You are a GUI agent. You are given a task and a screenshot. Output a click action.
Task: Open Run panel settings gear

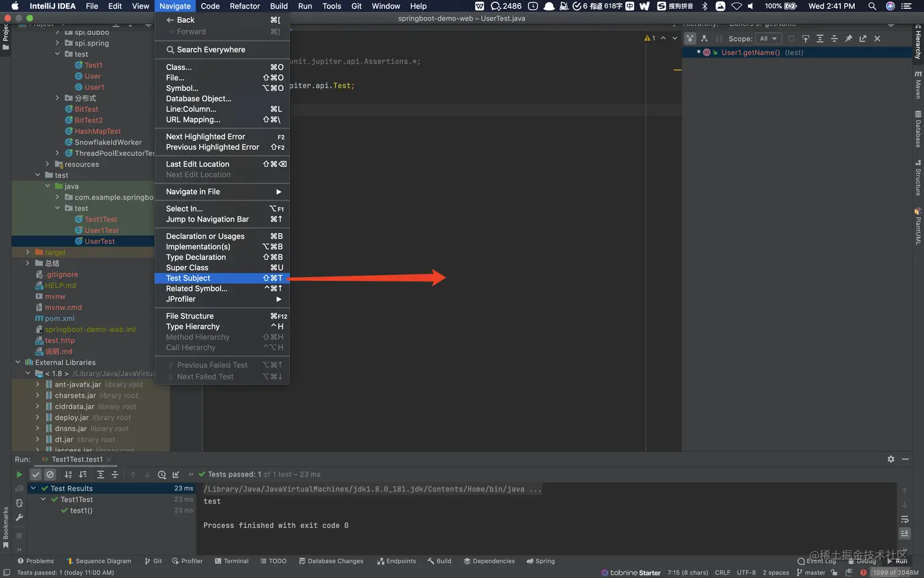pos(891,459)
